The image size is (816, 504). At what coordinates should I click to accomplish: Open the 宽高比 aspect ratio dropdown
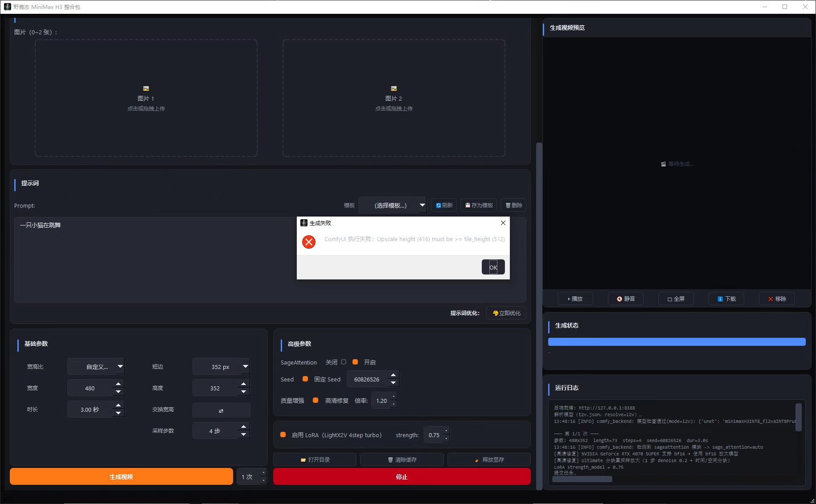(96, 367)
